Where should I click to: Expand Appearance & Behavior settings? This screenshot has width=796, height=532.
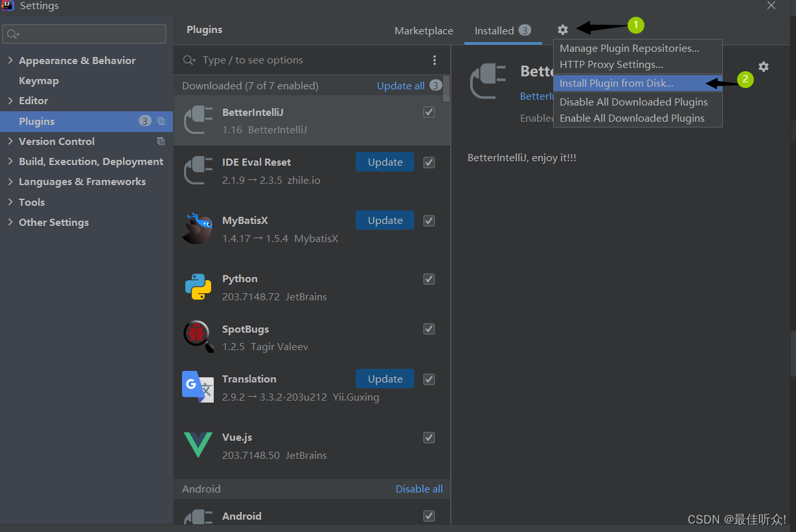point(10,60)
